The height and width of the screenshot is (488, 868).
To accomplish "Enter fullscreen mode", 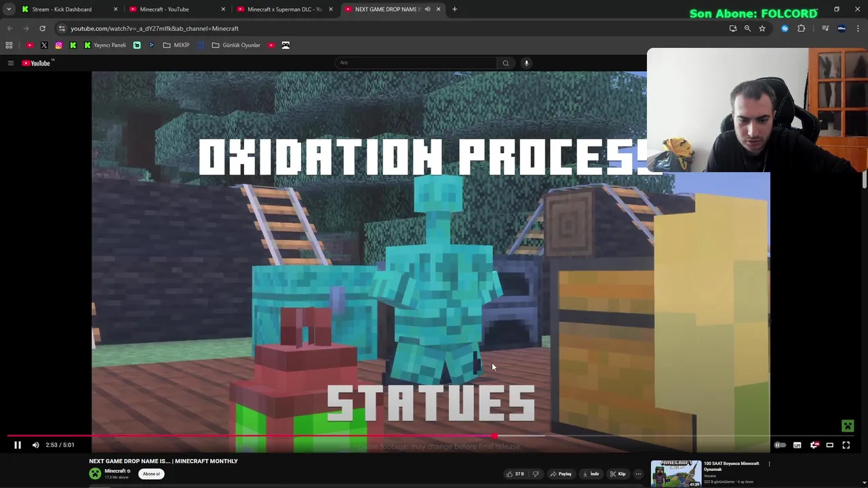I will pos(846,445).
